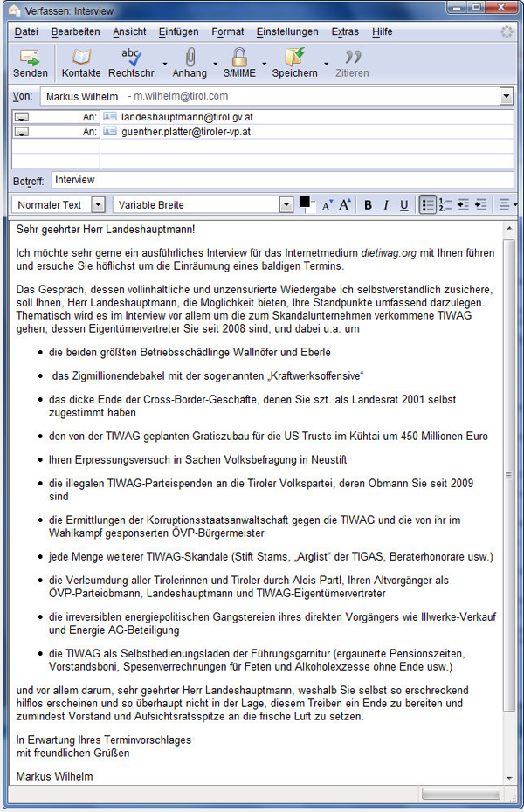Open the Format menu
Viewport: 524px width, 812px height.
tap(228, 31)
